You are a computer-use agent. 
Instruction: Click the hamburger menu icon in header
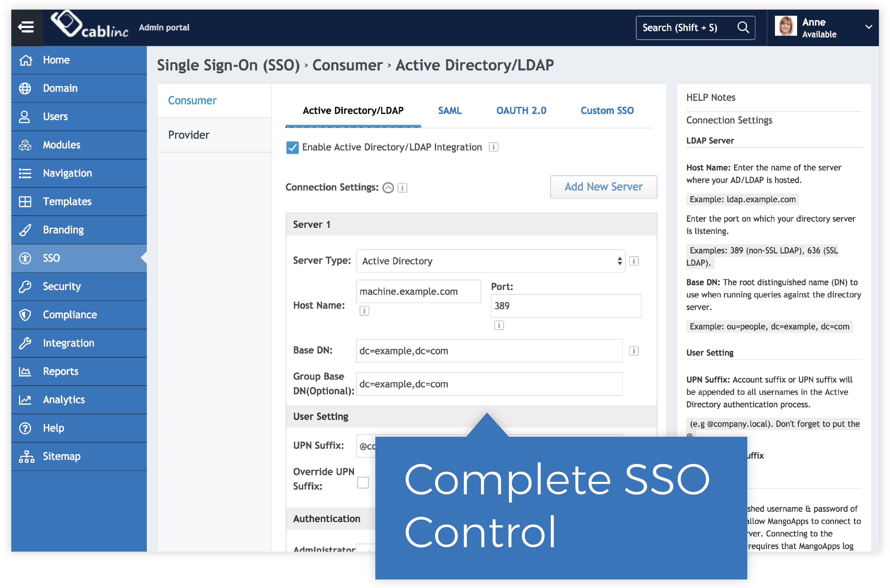(26, 27)
